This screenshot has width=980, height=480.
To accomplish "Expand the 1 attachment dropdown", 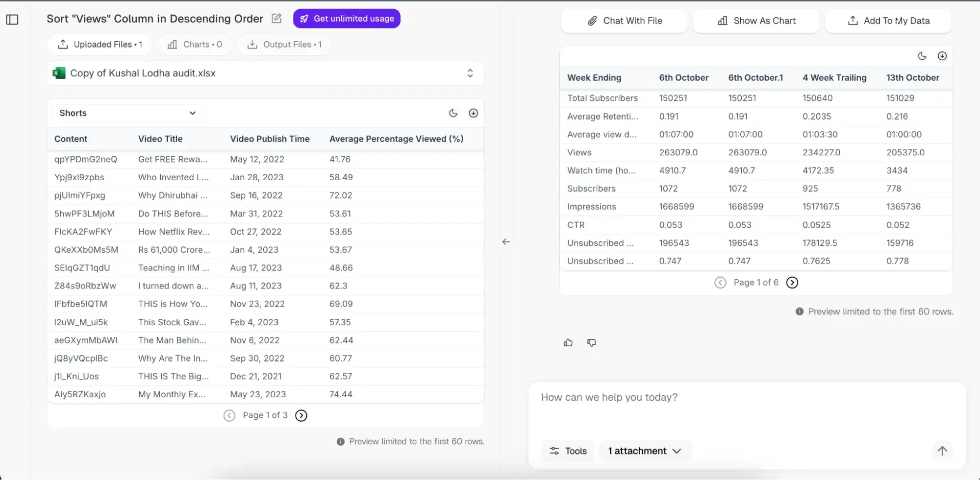I will (645, 451).
